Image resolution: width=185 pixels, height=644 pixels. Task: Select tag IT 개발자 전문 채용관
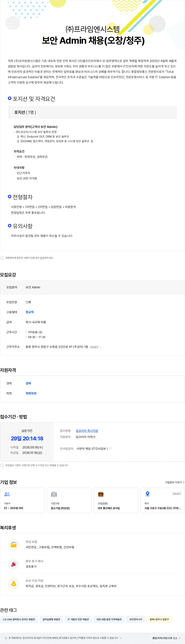(78, 619)
